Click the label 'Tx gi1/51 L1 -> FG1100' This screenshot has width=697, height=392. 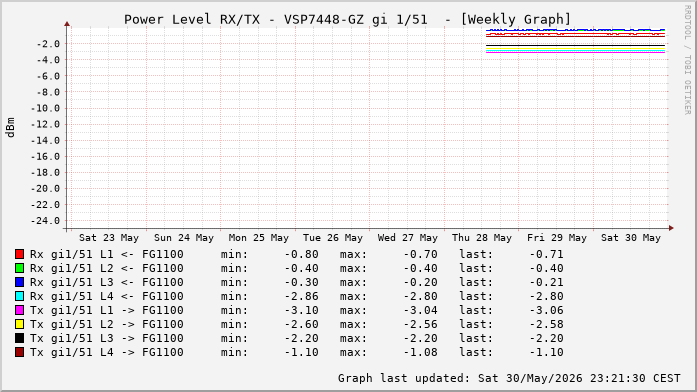point(107,310)
